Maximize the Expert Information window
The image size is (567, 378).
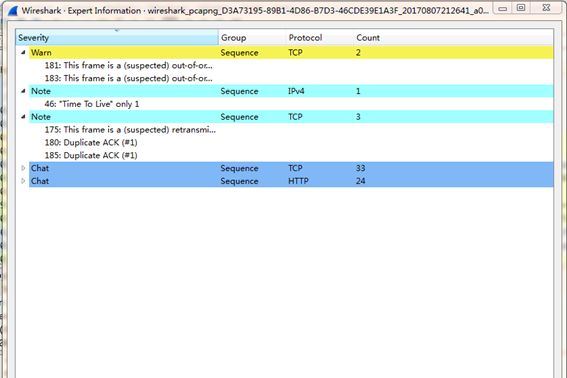pyautogui.click(x=521, y=8)
